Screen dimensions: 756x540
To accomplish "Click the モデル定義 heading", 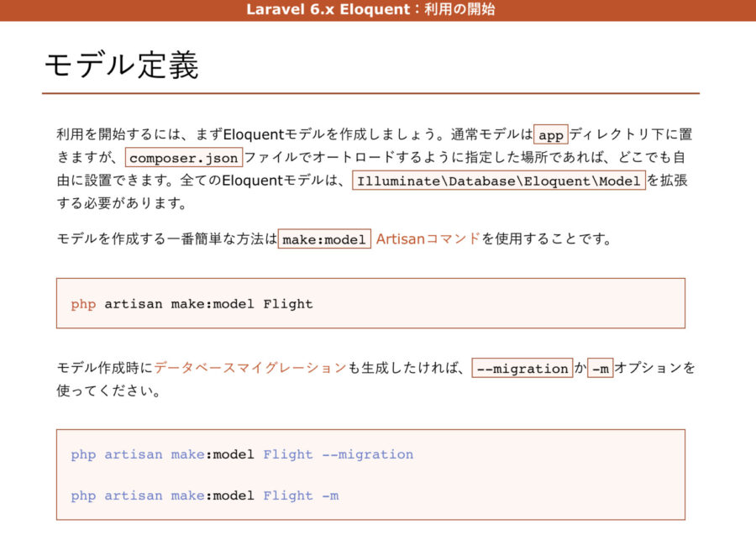I will pyautogui.click(x=122, y=66).
